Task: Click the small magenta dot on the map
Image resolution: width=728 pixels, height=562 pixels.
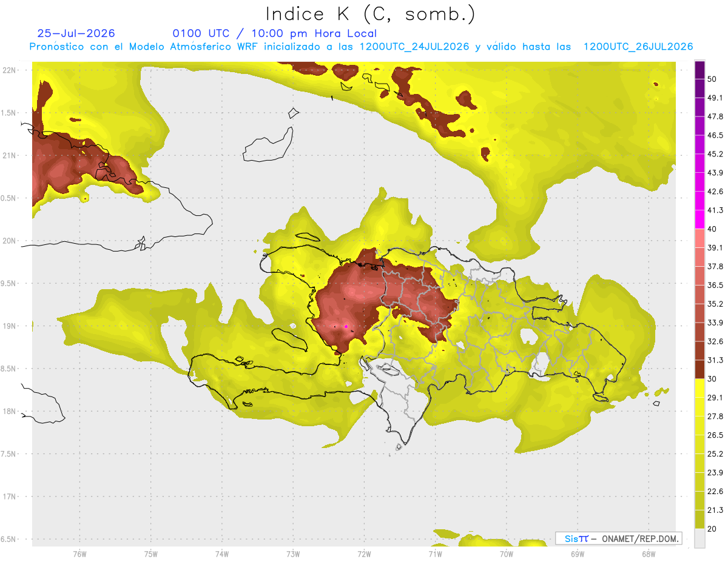Action: click(x=346, y=326)
